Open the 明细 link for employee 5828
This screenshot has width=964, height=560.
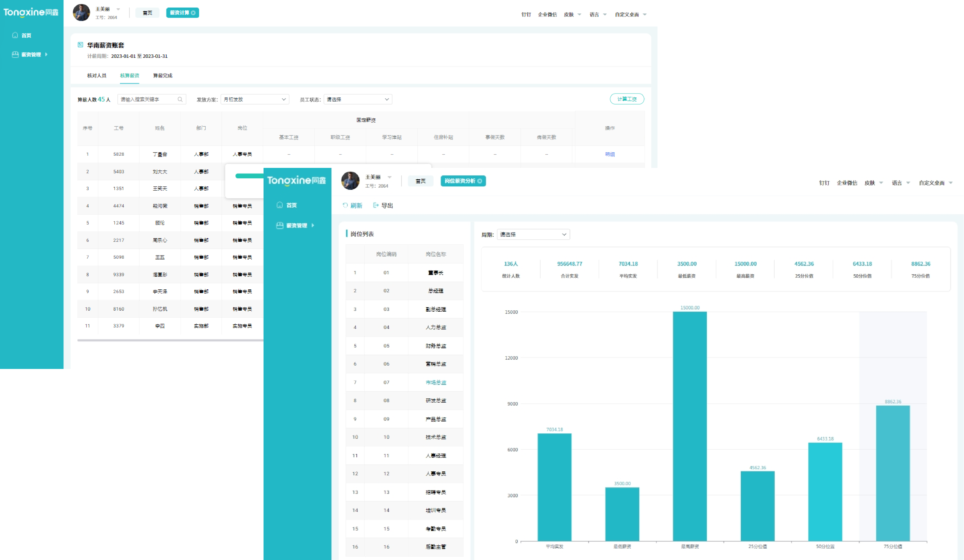point(610,154)
